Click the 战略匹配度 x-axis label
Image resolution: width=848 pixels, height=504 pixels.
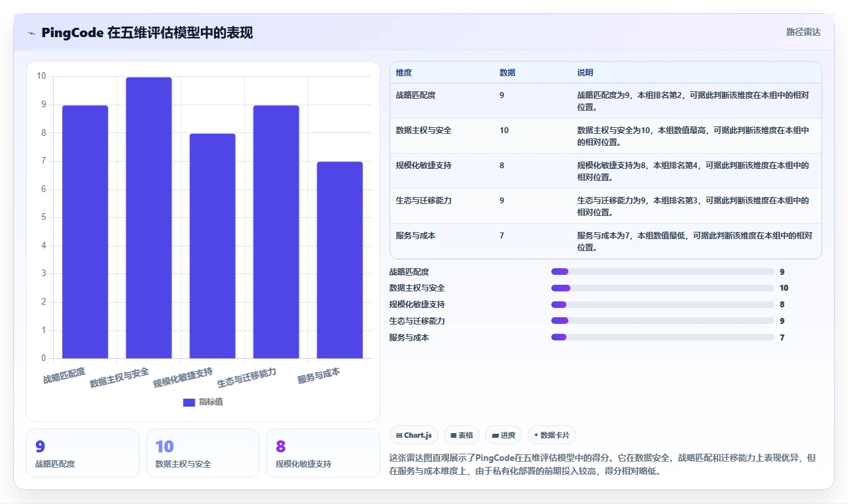[x=64, y=376]
